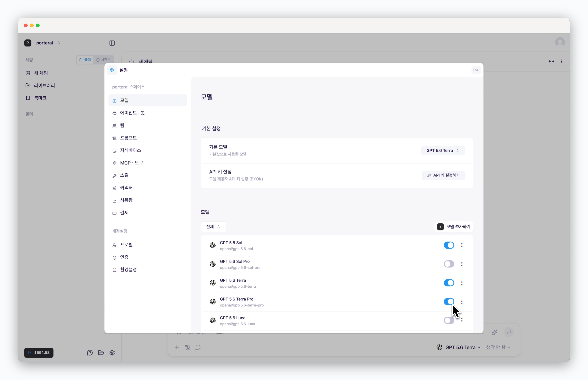Viewport: 588px width, 380px height.
Task: Open the 프롬프트 settings section
Action: coord(148,138)
